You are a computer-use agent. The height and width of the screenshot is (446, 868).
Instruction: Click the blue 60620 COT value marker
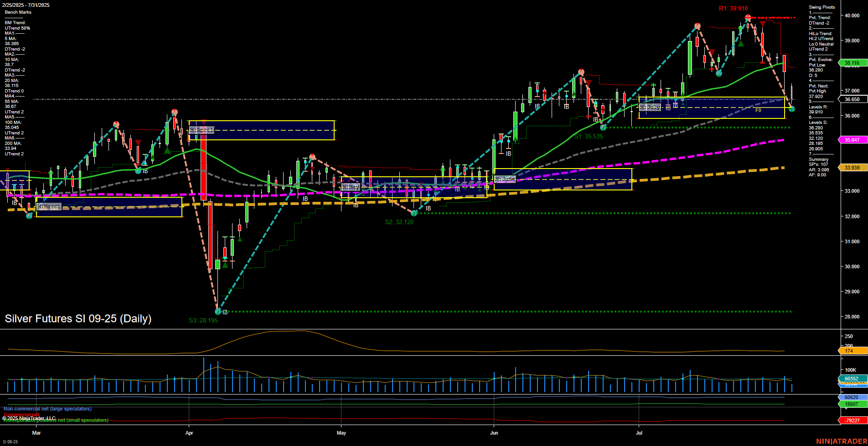pyautogui.click(x=852, y=397)
